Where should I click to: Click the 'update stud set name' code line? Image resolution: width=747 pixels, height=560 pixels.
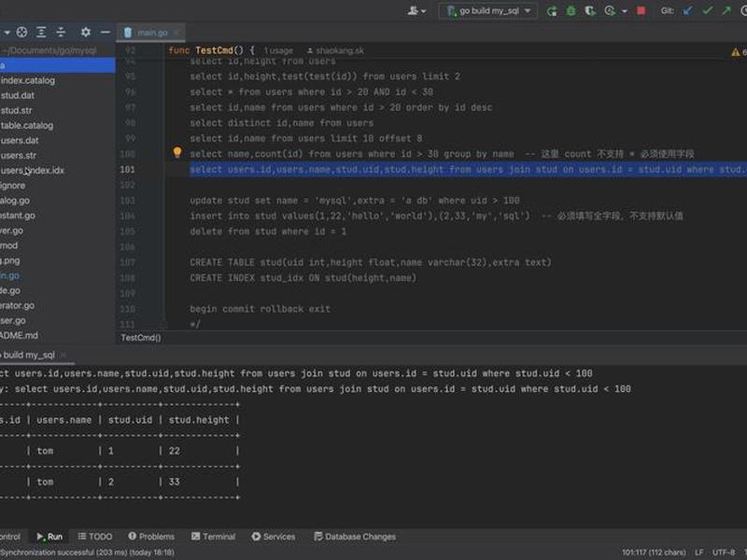point(355,201)
